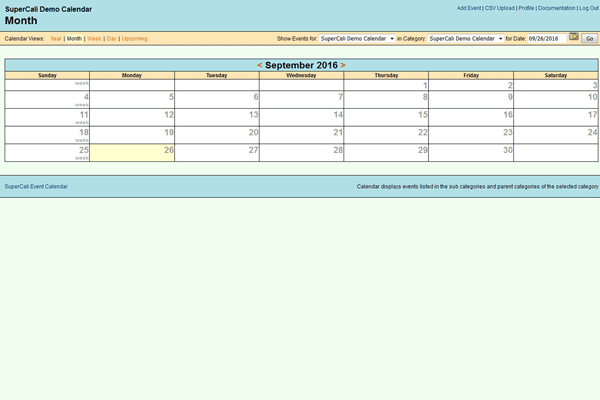Screen dimensions: 600x400
Task: Switch to Day calendar view
Action: (x=111, y=39)
